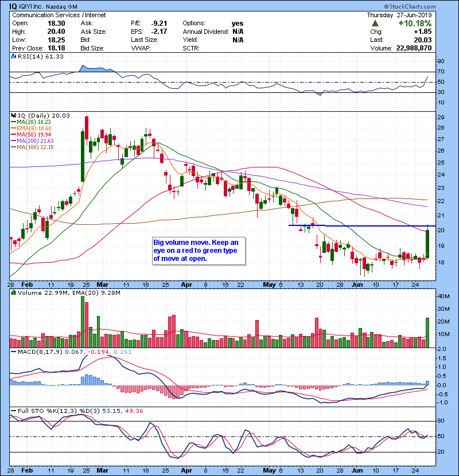
Task: Click the Volume value 22,988,870
Action: [x=414, y=48]
